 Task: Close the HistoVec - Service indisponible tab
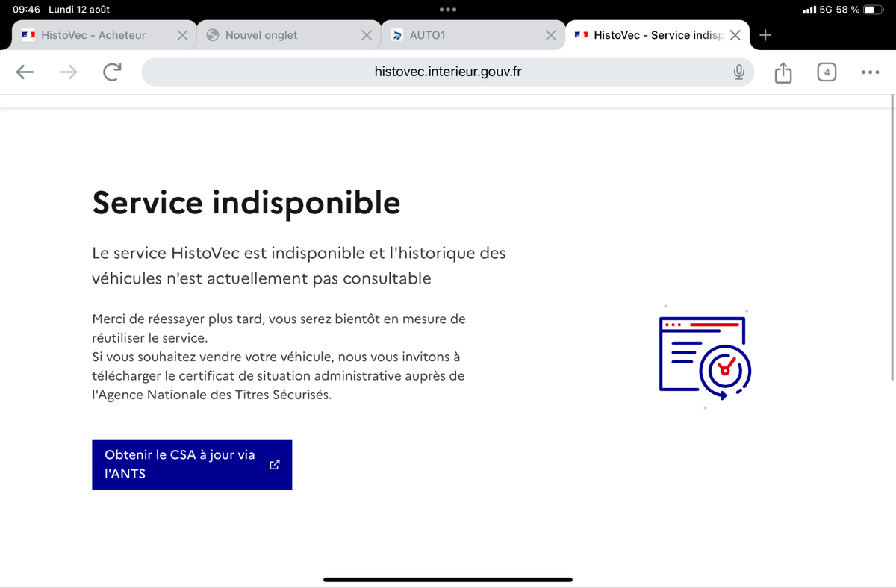click(735, 35)
